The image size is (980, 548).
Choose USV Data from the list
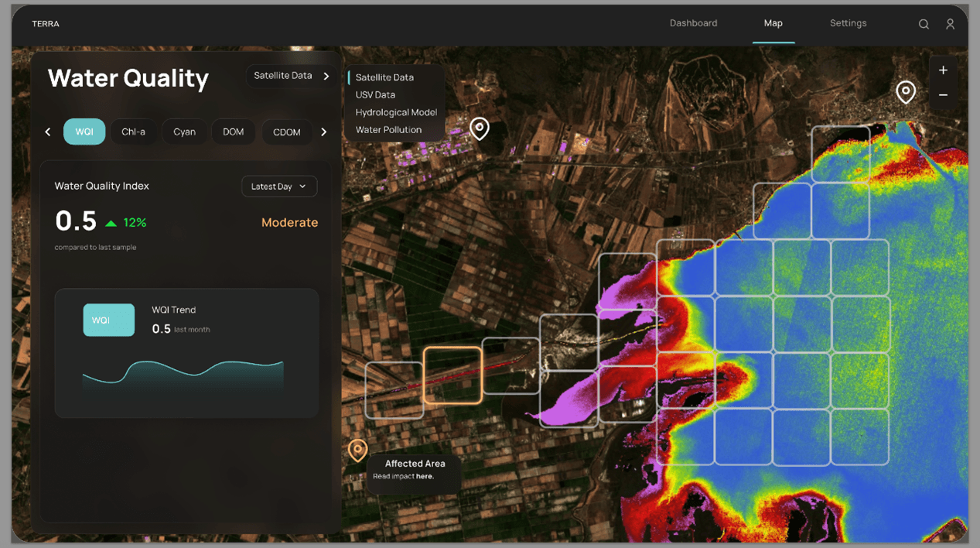pyautogui.click(x=375, y=94)
